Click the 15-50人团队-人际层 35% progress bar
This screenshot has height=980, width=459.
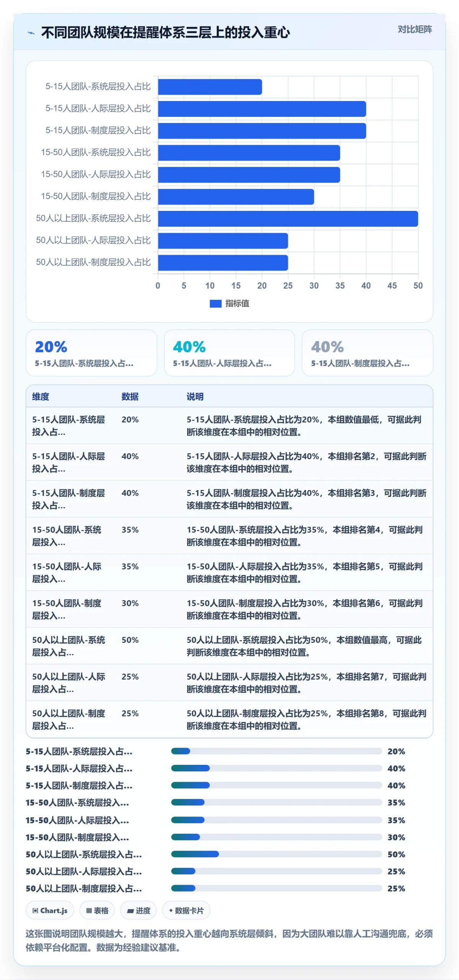(x=276, y=820)
